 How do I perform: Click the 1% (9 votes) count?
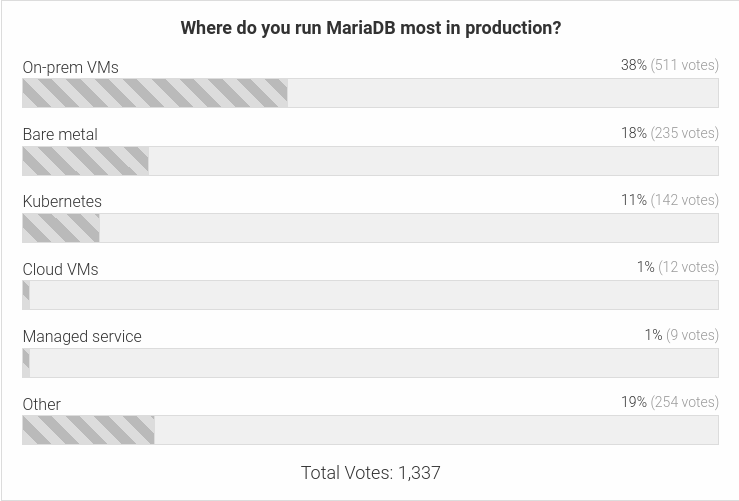point(681,335)
